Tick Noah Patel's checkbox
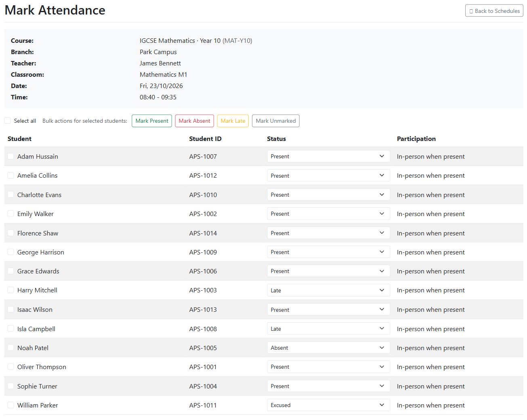This screenshot has height=420, width=527. 11,348
